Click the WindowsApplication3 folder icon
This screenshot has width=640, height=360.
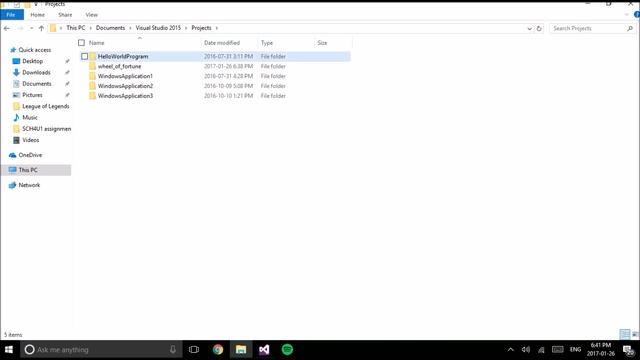click(x=93, y=96)
